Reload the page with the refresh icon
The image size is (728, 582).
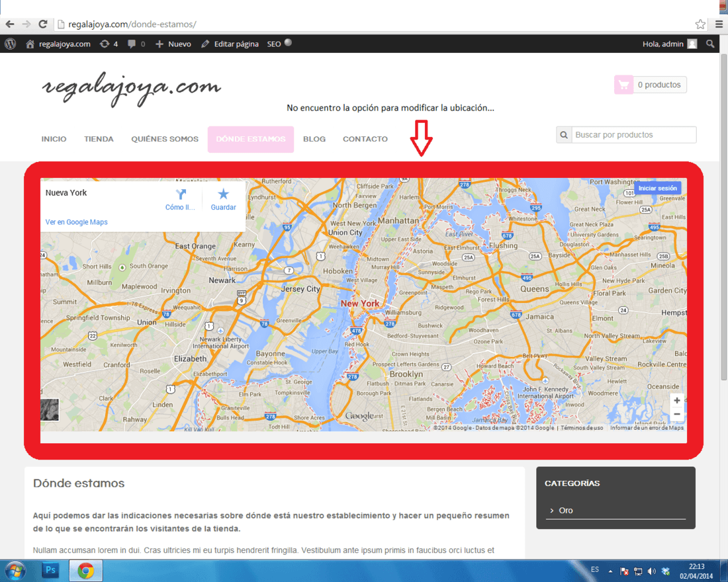coord(43,24)
